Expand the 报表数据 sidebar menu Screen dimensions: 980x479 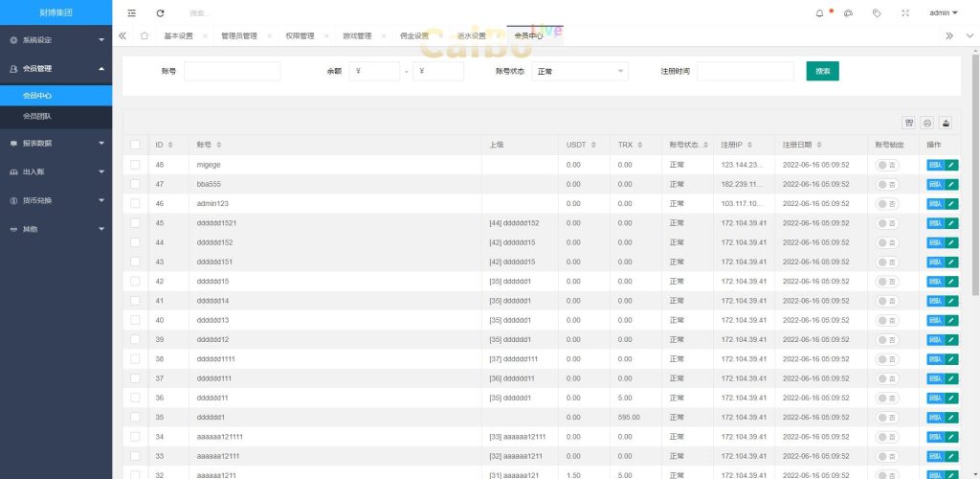[56, 143]
